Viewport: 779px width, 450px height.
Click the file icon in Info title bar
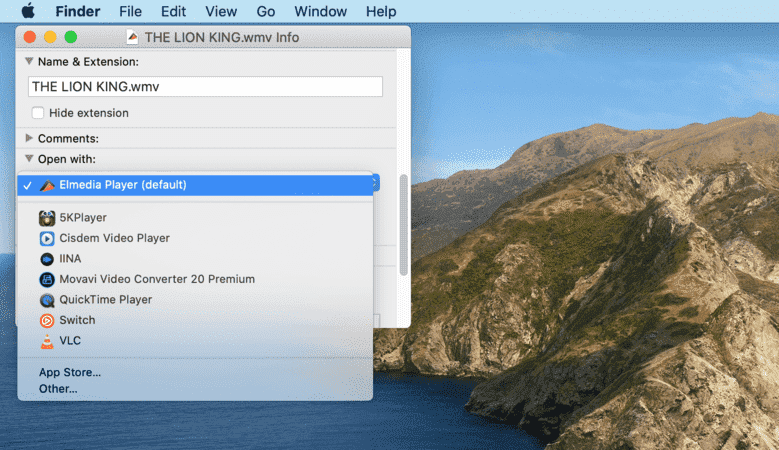coord(132,37)
